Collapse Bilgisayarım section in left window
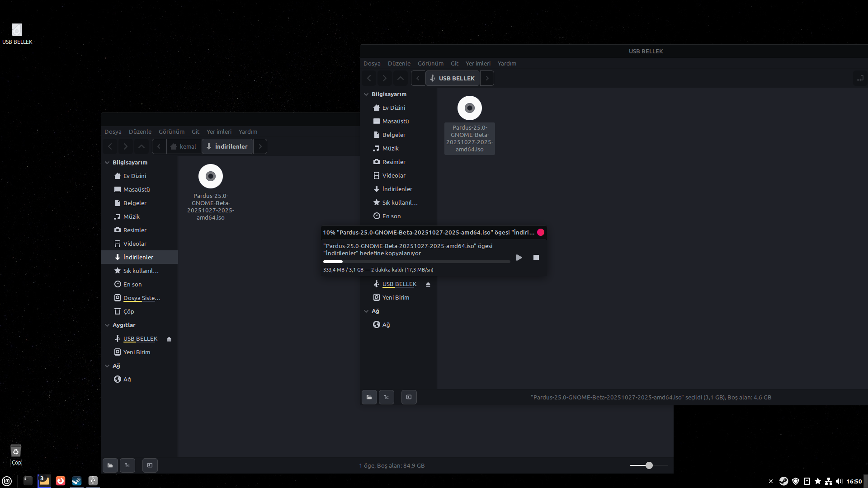 coord(107,163)
